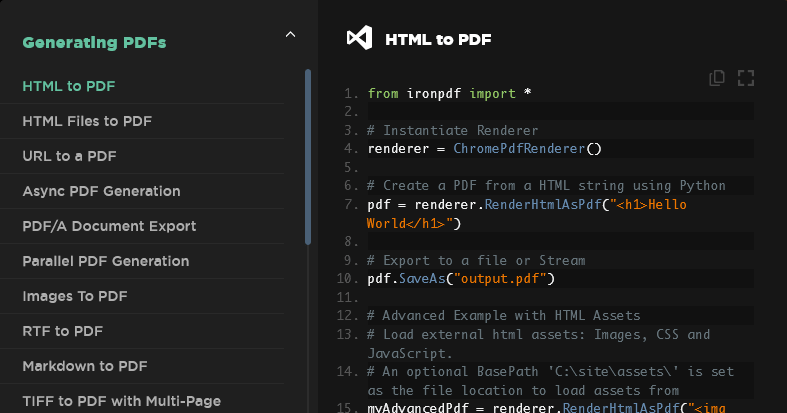
Task: Click the Visual Studio logo icon
Action: point(359,38)
